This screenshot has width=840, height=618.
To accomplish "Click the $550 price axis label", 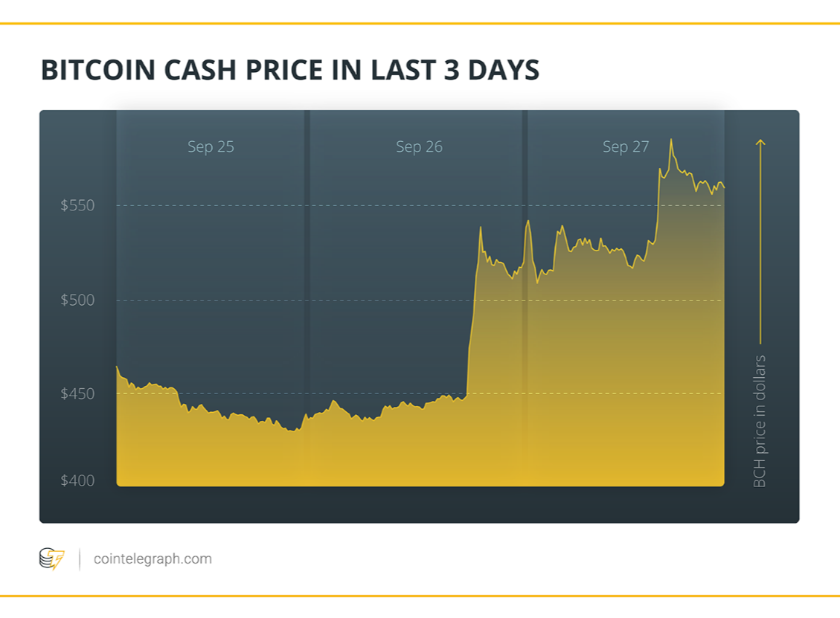I will (x=77, y=205).
